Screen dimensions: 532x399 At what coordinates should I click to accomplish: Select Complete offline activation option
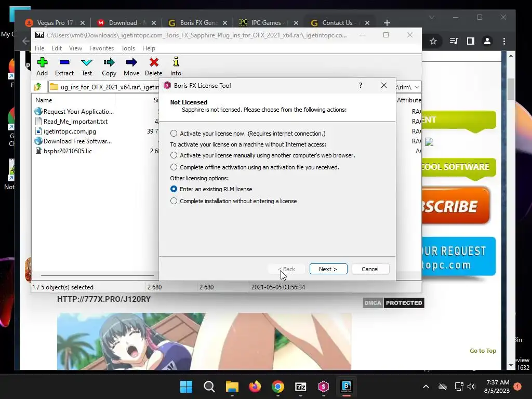point(174,167)
